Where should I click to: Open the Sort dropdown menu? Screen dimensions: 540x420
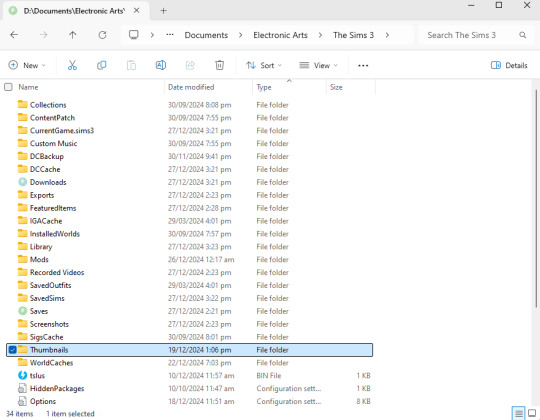click(264, 65)
